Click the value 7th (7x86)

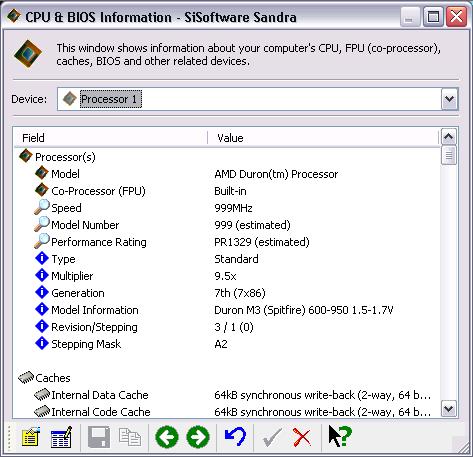click(240, 293)
